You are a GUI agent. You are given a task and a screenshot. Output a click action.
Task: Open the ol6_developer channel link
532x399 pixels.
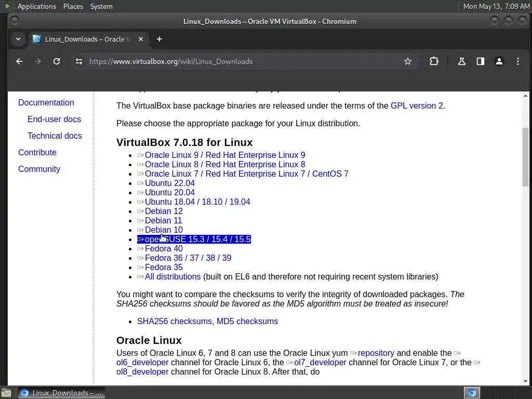click(x=142, y=363)
